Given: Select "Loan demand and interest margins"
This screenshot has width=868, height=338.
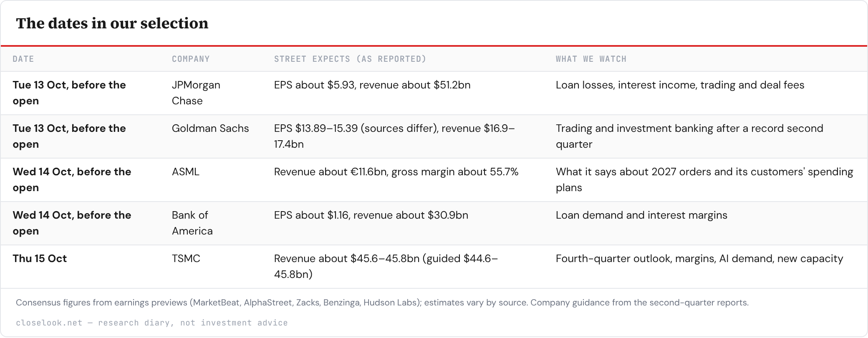Looking at the screenshot, I should coord(641,215).
